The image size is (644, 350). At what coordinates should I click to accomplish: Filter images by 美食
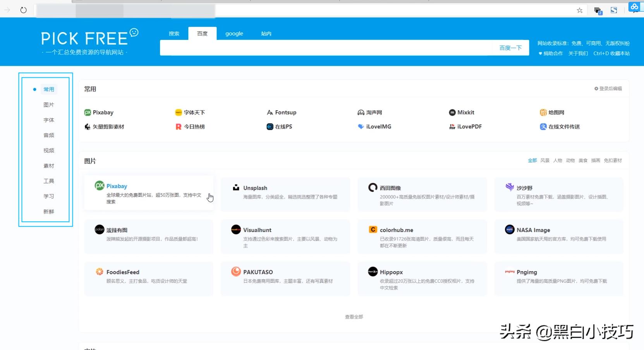coord(583,160)
